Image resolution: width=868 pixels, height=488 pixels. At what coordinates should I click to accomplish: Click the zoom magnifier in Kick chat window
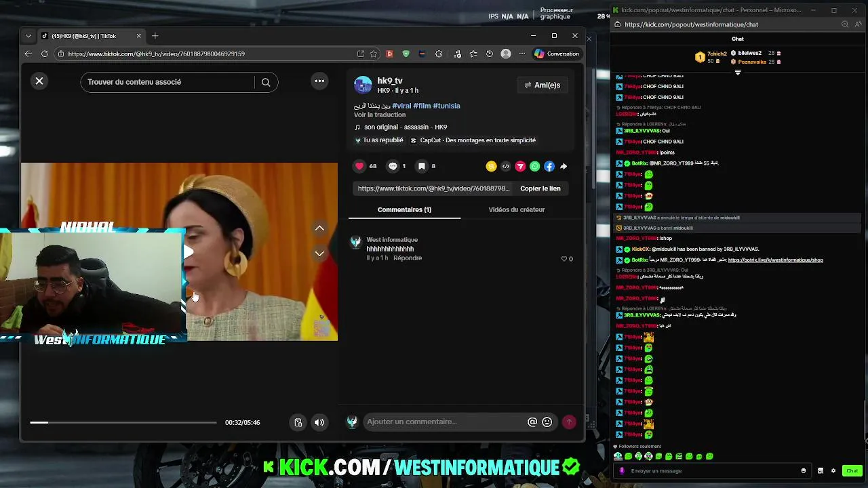[844, 24]
